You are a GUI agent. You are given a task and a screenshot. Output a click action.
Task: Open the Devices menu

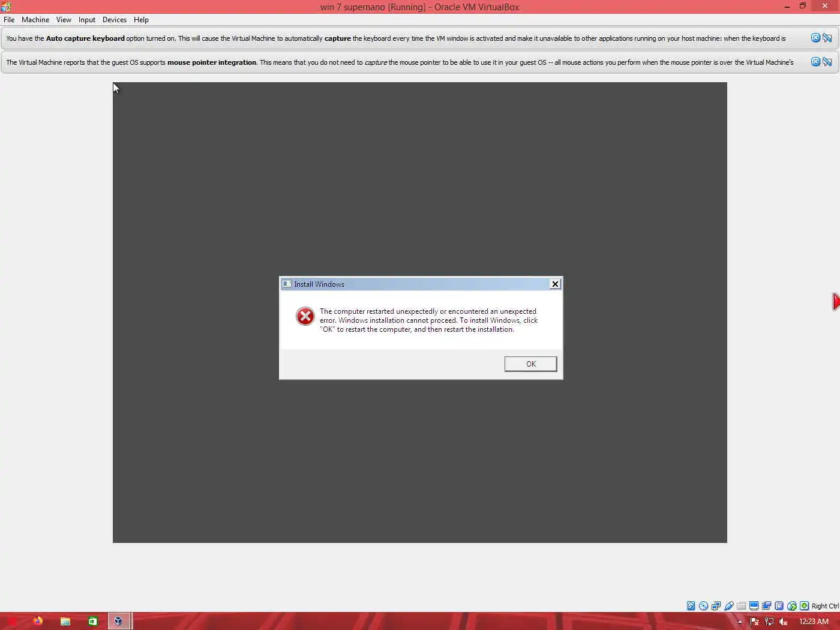tap(115, 20)
